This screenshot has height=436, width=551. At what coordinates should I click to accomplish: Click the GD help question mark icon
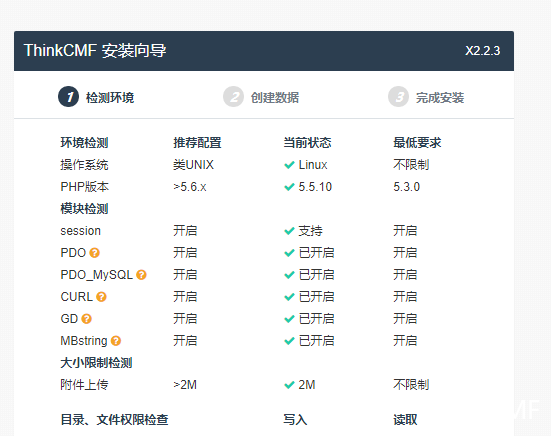tap(86, 319)
